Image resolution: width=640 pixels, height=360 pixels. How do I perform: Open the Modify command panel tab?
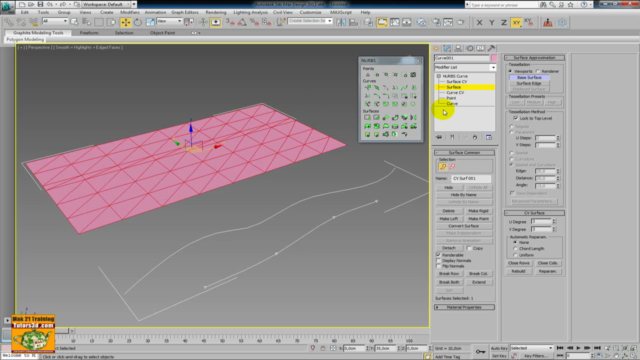(x=447, y=48)
